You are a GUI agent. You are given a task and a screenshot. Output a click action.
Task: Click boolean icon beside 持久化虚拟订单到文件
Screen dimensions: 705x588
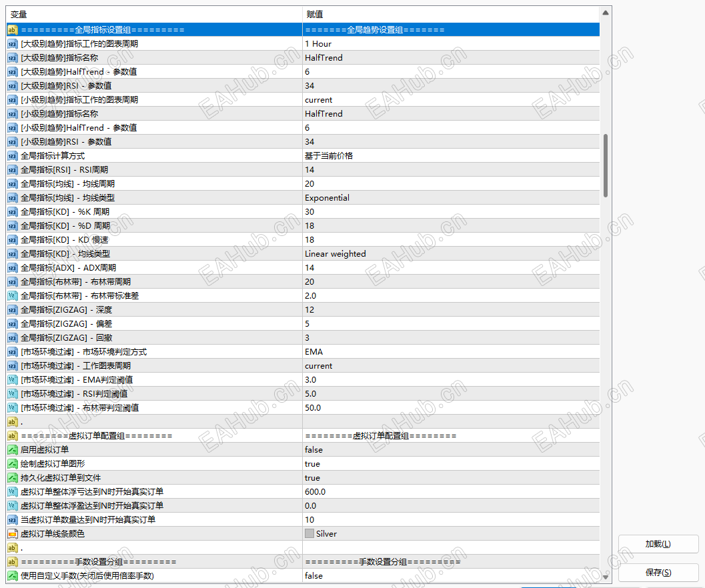(x=12, y=477)
